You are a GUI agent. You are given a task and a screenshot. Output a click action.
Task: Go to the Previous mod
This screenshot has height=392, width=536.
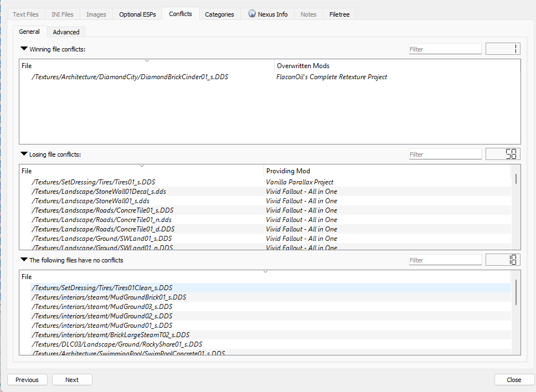click(x=27, y=380)
